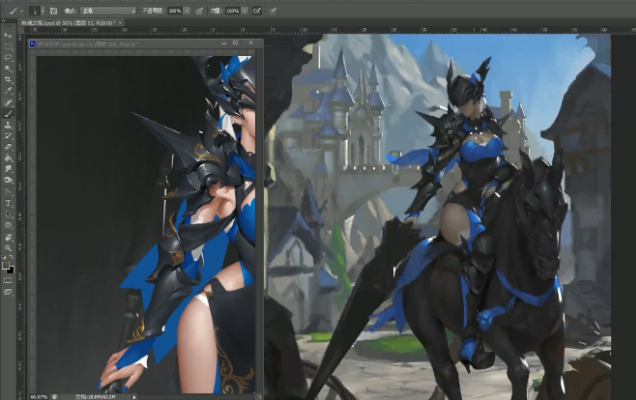Screen dimensions: 636x400
Task: Open the flow slider arrow
Action: point(245,11)
